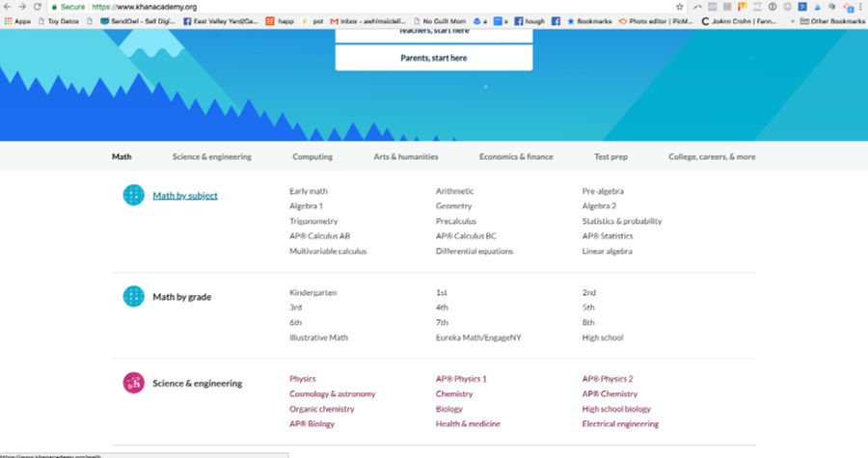868x458 pixels.
Task: Open the High school math link
Action: coord(602,337)
